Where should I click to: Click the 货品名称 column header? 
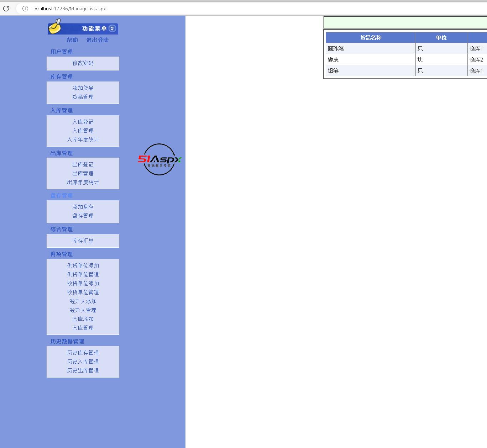371,37
